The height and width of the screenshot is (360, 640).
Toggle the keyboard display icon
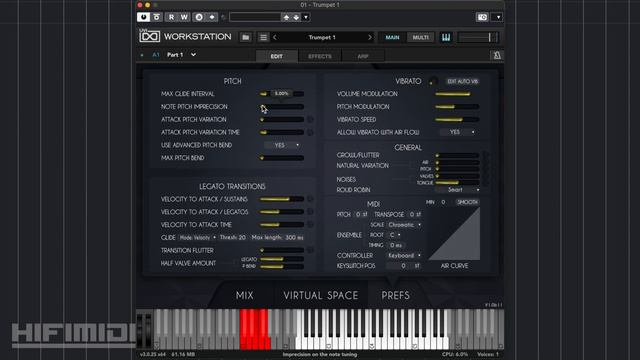pyautogui.click(x=446, y=37)
